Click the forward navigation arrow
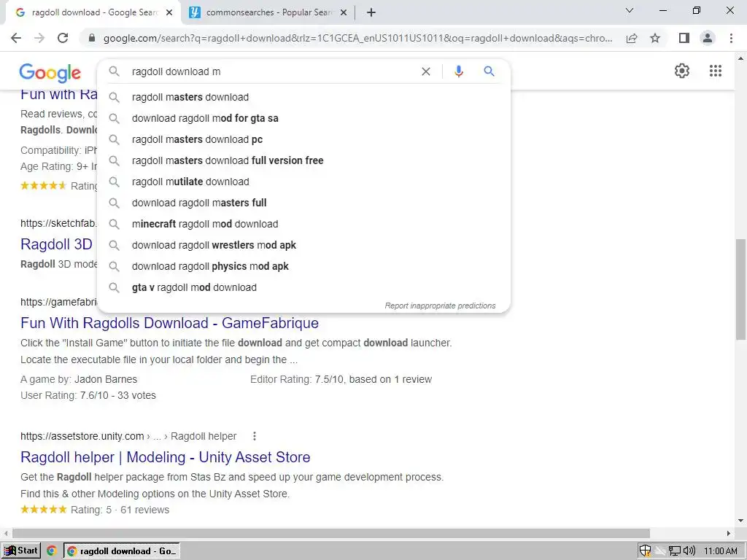The width and height of the screenshot is (747, 560). [x=39, y=38]
